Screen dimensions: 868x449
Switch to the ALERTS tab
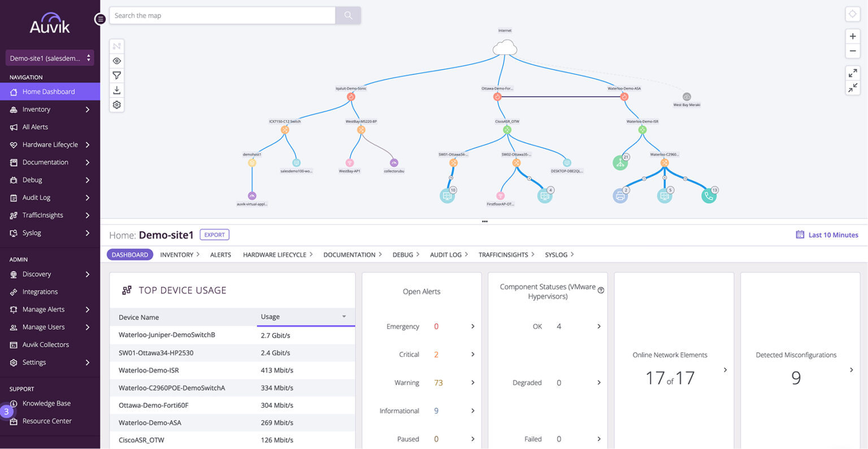click(x=220, y=255)
